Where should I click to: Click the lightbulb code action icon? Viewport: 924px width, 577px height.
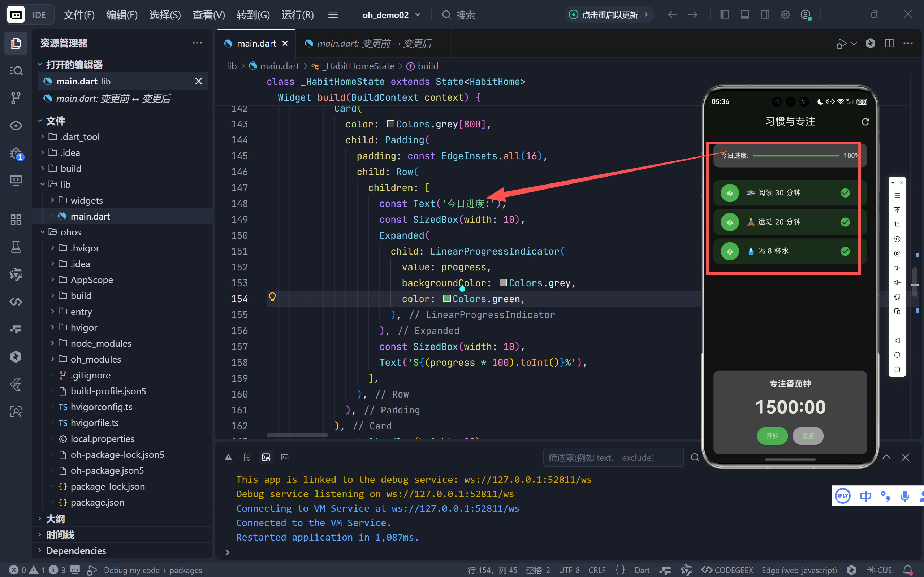(272, 297)
